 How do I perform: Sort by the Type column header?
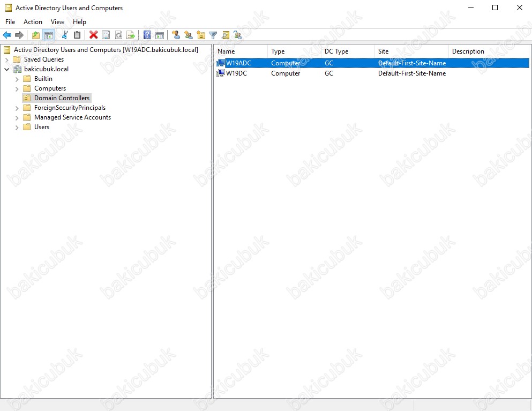coord(294,51)
